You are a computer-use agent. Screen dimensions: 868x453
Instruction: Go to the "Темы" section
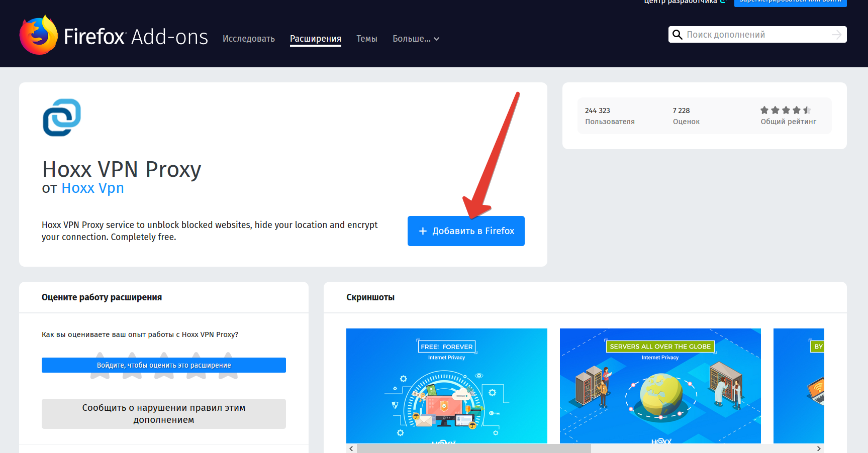pos(367,39)
